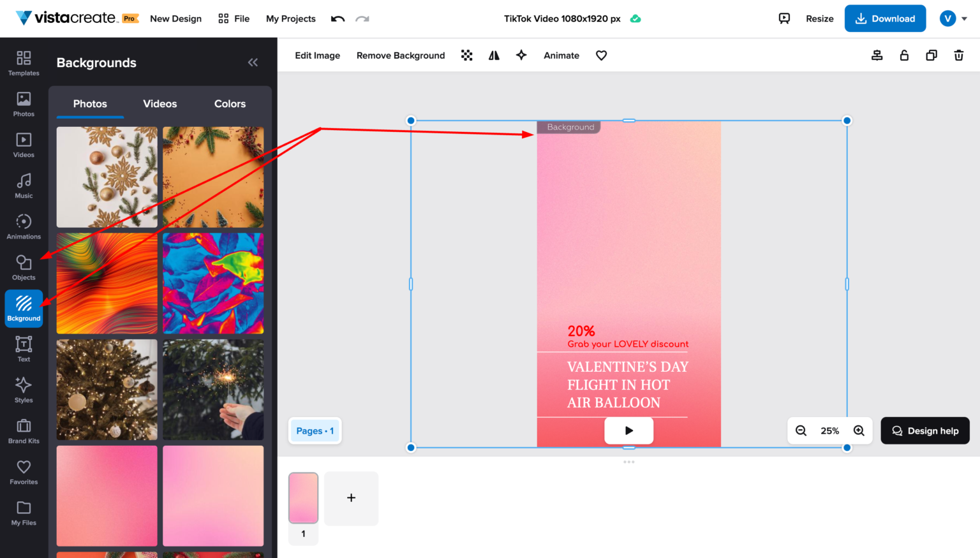The width and height of the screenshot is (980, 558).
Task: Select the Objects sidebar icon
Action: (x=24, y=267)
